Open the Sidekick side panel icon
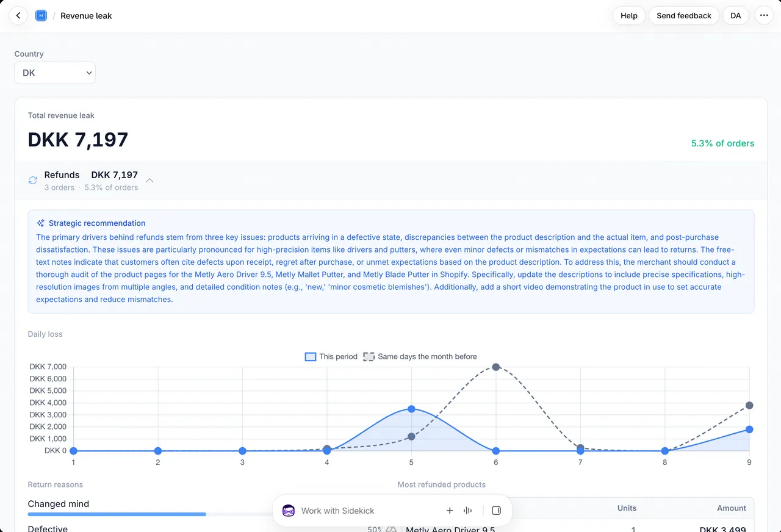This screenshot has width=781, height=532. (x=496, y=511)
